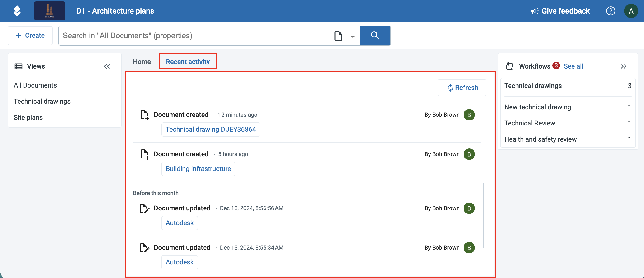The image size is (644, 278).
Task: Click the Create button
Action: (30, 36)
